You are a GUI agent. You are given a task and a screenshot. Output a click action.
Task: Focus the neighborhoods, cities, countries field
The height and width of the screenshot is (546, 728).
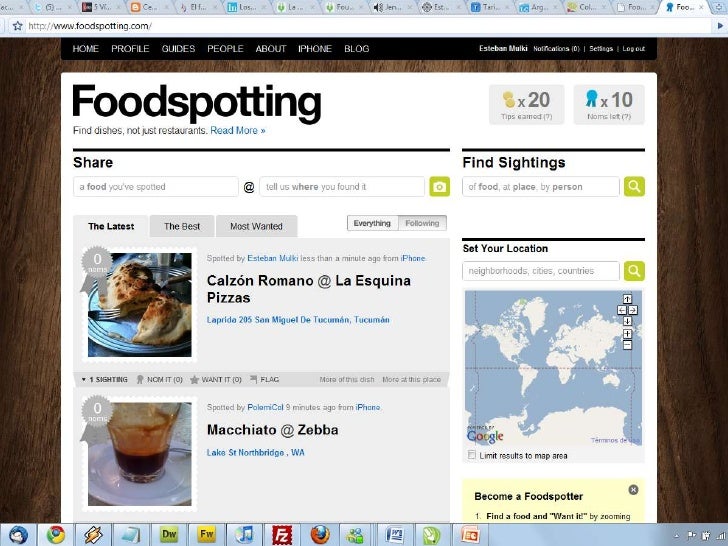click(x=541, y=271)
